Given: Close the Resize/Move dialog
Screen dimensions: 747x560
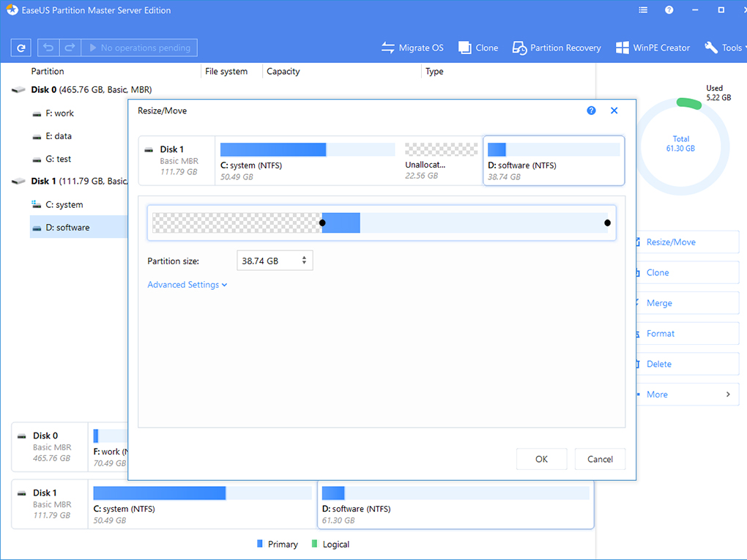Looking at the screenshot, I should pos(614,111).
